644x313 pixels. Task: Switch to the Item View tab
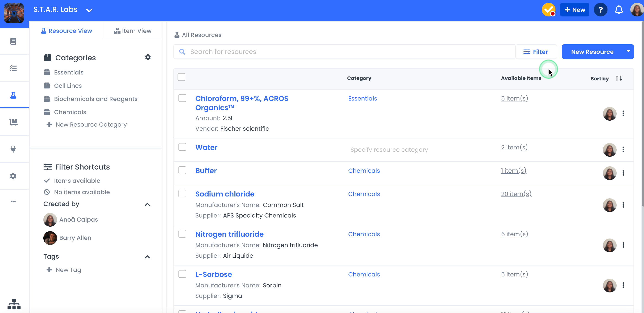coord(133,31)
